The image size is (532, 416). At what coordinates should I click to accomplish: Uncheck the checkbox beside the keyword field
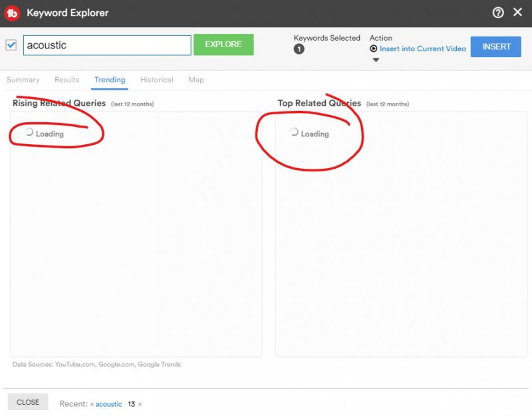[11, 45]
